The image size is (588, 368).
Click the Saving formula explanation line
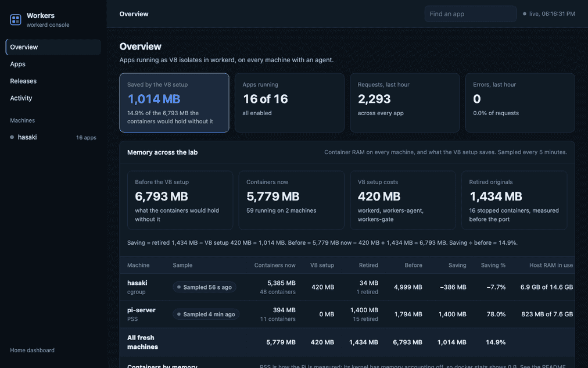[x=322, y=242]
